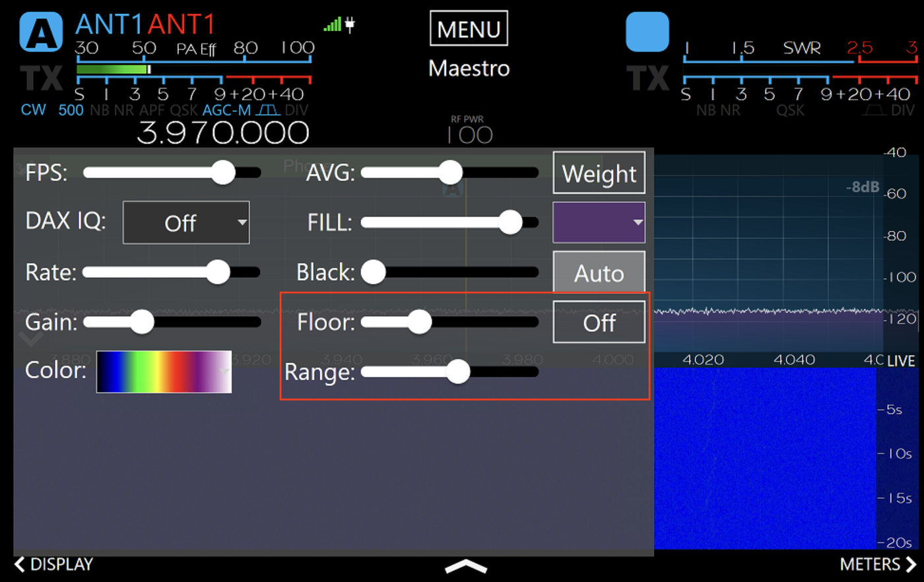Click the blue waterfall display area
The image size is (924, 582).
766,459
